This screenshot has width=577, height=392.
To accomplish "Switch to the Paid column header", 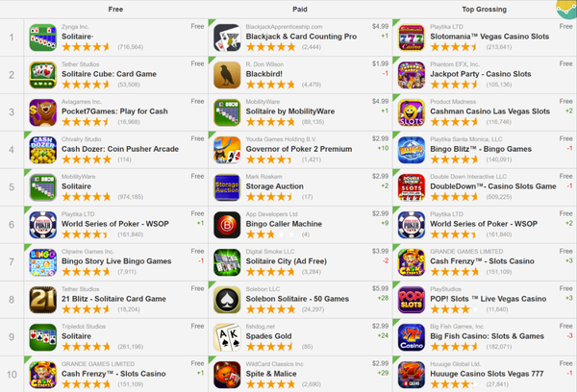I will (x=300, y=10).
